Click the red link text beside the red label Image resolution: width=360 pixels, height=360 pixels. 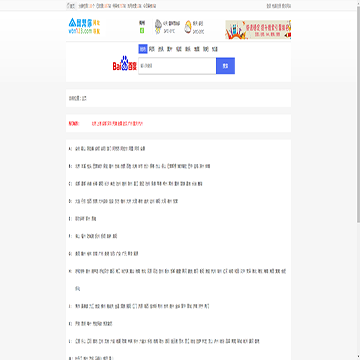[x=117, y=124]
